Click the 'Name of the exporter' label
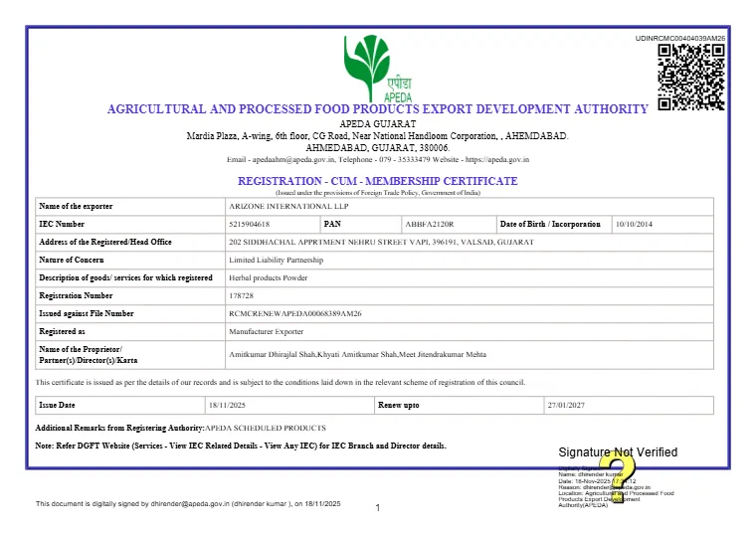The image size is (756, 537). click(76, 206)
